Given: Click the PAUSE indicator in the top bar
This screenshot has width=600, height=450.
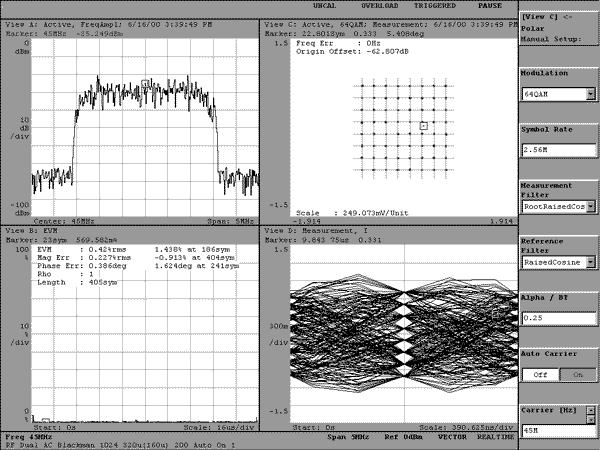Looking at the screenshot, I should [x=489, y=6].
